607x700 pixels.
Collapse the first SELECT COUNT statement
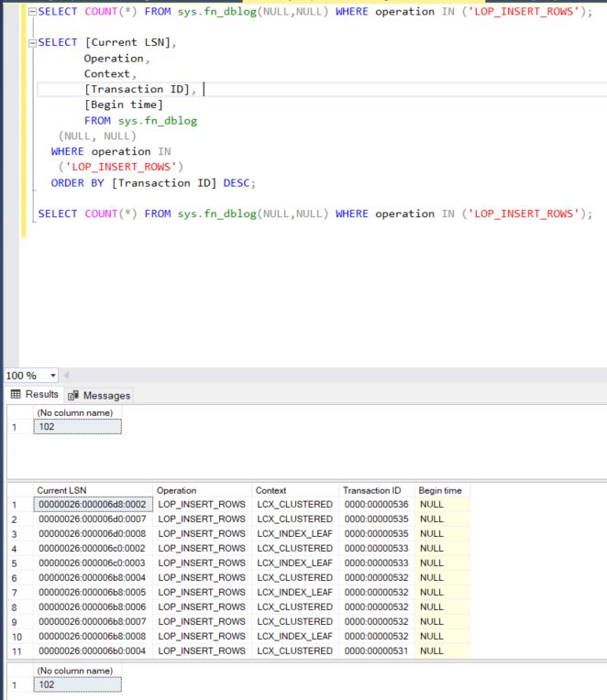tap(32, 12)
